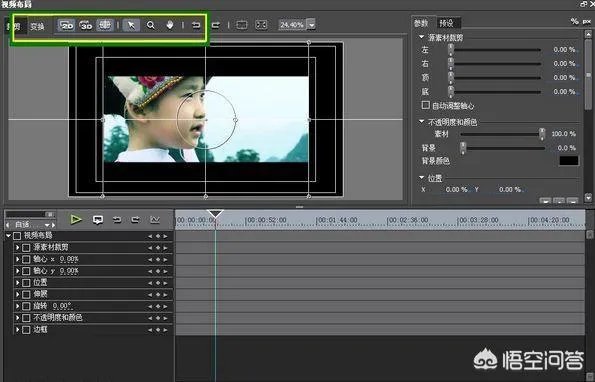Click the 素材 100.0 % value
595x382 pixels.
564,134
